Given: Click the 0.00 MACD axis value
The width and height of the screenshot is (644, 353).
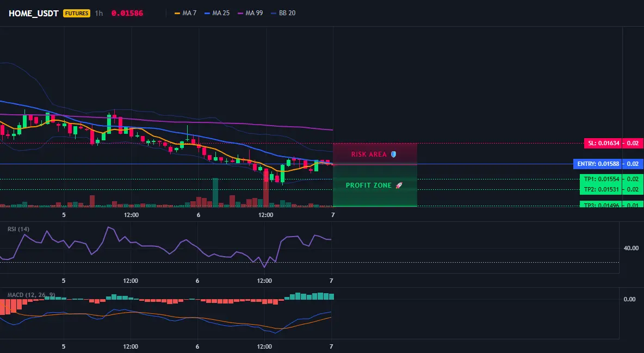Looking at the screenshot, I should click(x=629, y=299).
